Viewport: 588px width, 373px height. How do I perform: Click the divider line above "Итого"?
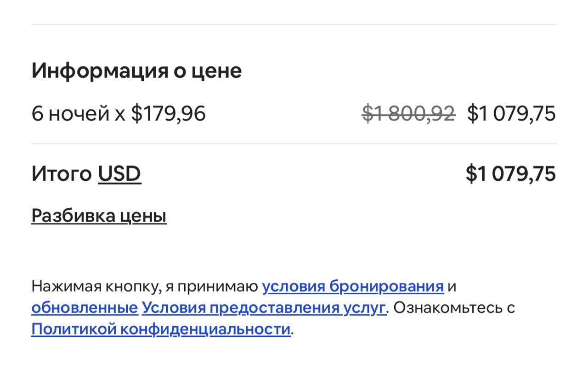point(294,144)
